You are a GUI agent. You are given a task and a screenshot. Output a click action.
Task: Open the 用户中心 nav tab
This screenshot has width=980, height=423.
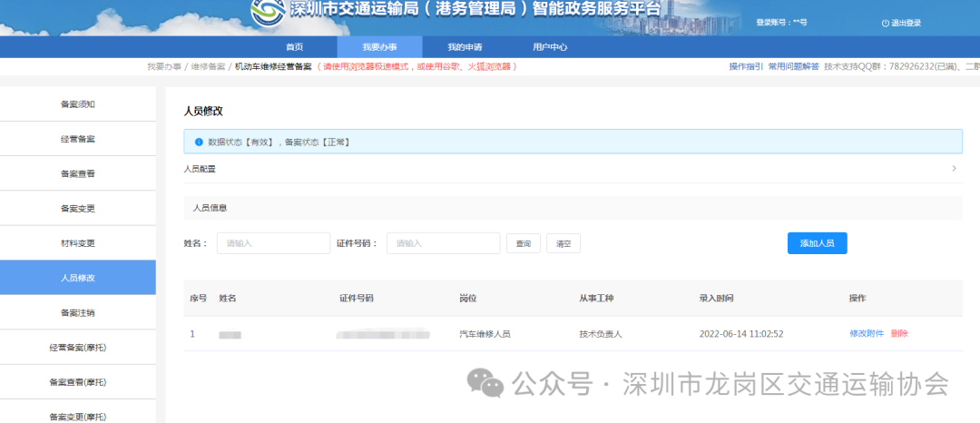(x=550, y=47)
